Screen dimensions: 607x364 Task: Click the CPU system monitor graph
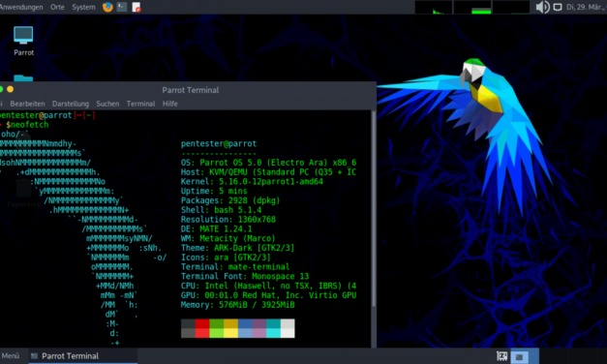coord(434,7)
